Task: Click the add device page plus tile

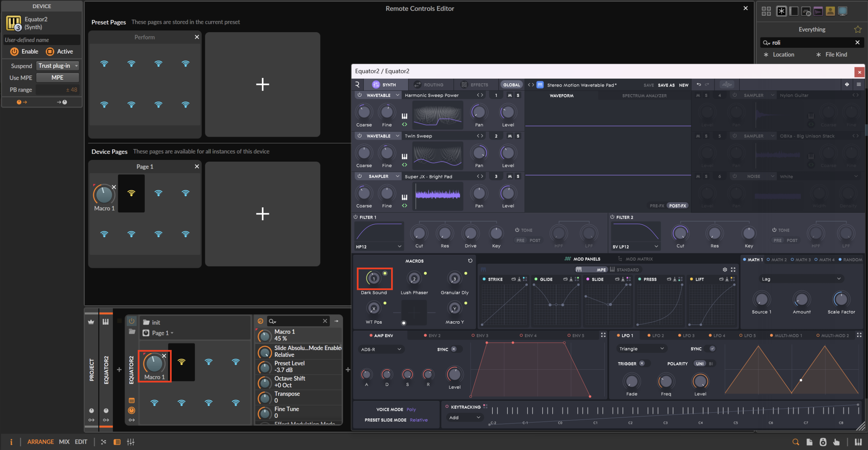Action: point(262,214)
